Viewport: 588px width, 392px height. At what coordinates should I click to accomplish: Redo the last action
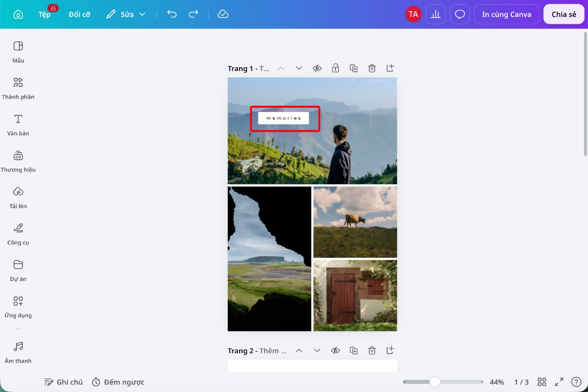(194, 14)
